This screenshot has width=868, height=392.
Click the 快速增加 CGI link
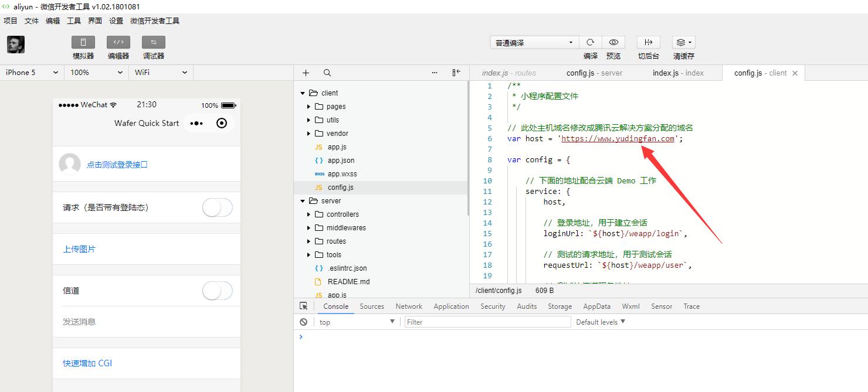(87, 363)
